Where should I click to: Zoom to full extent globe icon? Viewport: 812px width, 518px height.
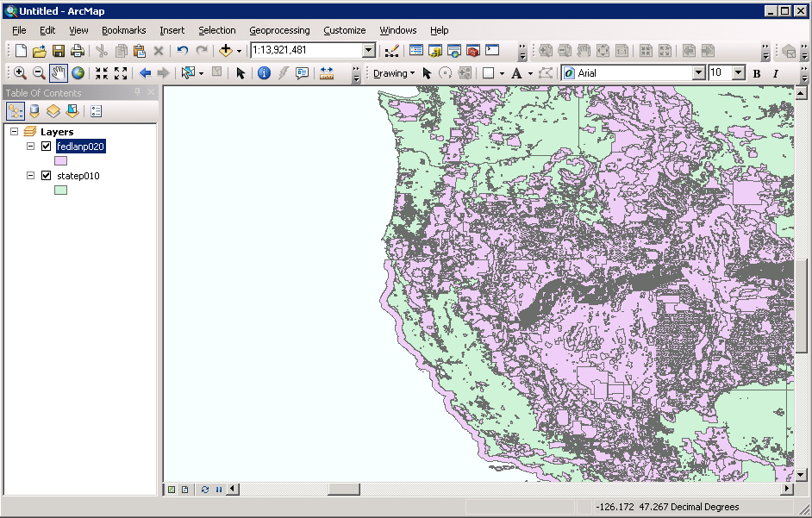(78, 73)
